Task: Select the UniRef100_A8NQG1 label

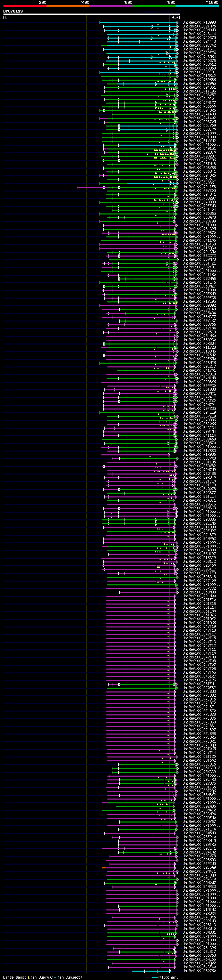Action: click(x=199, y=933)
